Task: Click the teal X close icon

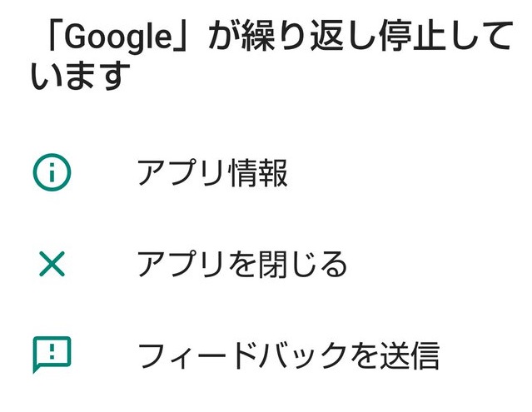Action: (x=52, y=265)
